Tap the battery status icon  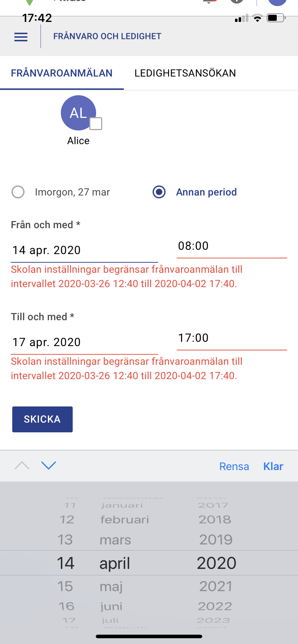tap(276, 18)
